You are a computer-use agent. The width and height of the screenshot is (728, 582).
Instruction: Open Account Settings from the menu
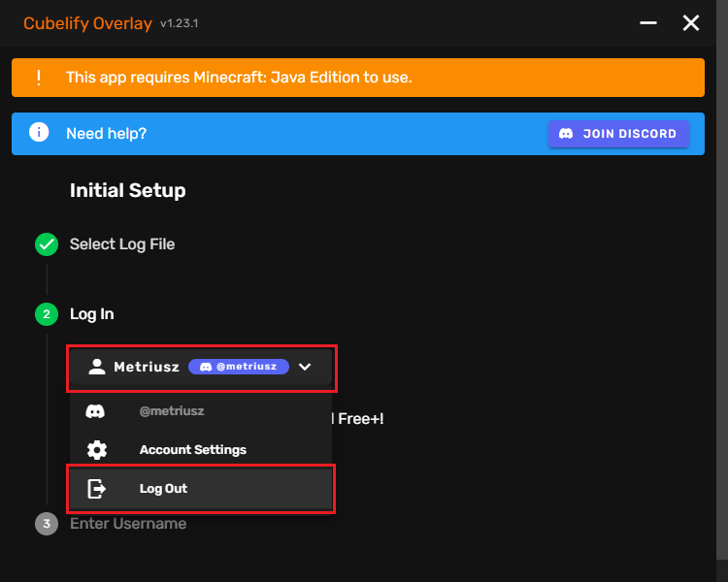193,450
